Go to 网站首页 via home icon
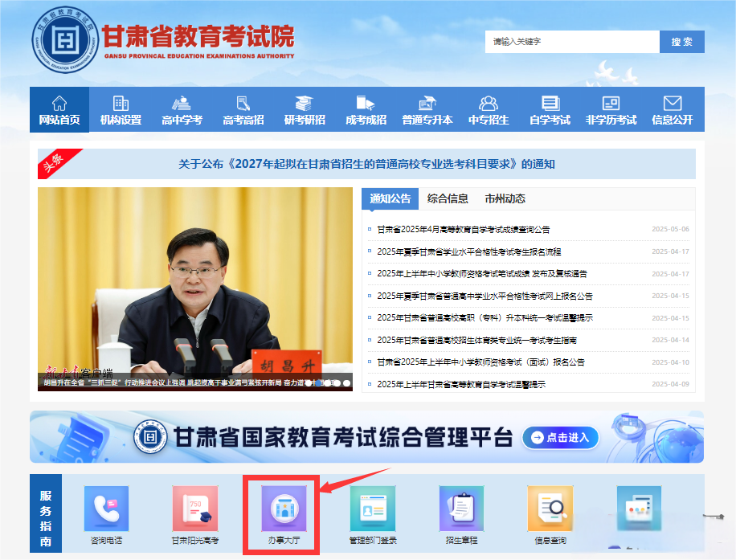The width and height of the screenshot is (736, 560). 59,110
